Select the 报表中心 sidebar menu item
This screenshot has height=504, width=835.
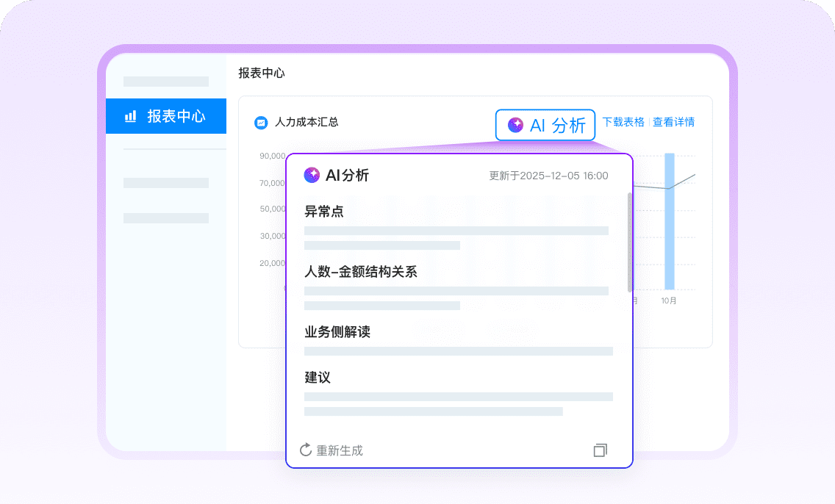[x=166, y=116]
